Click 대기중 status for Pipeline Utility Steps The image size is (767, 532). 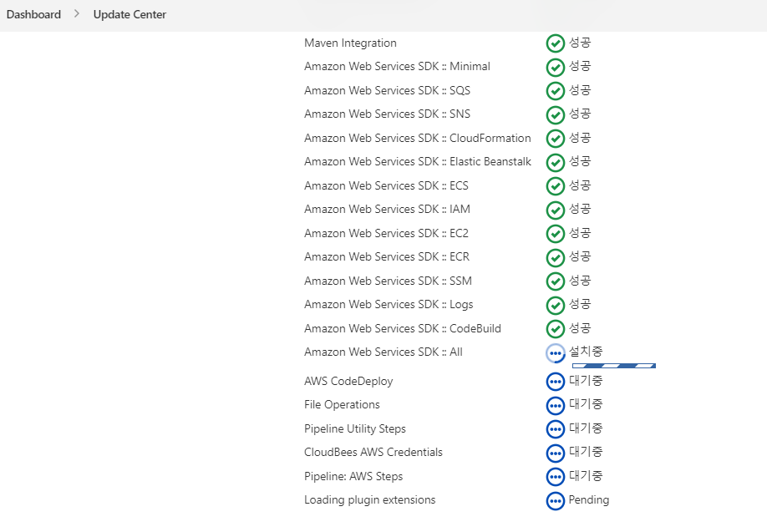point(586,428)
